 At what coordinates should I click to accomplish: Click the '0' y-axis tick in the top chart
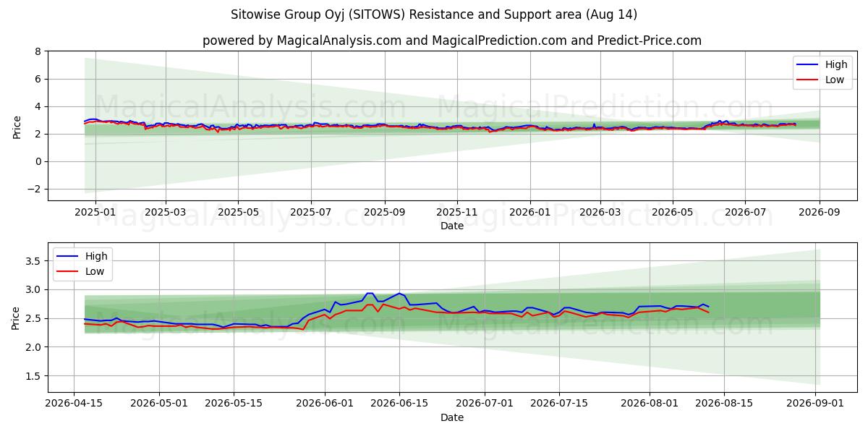(39, 161)
